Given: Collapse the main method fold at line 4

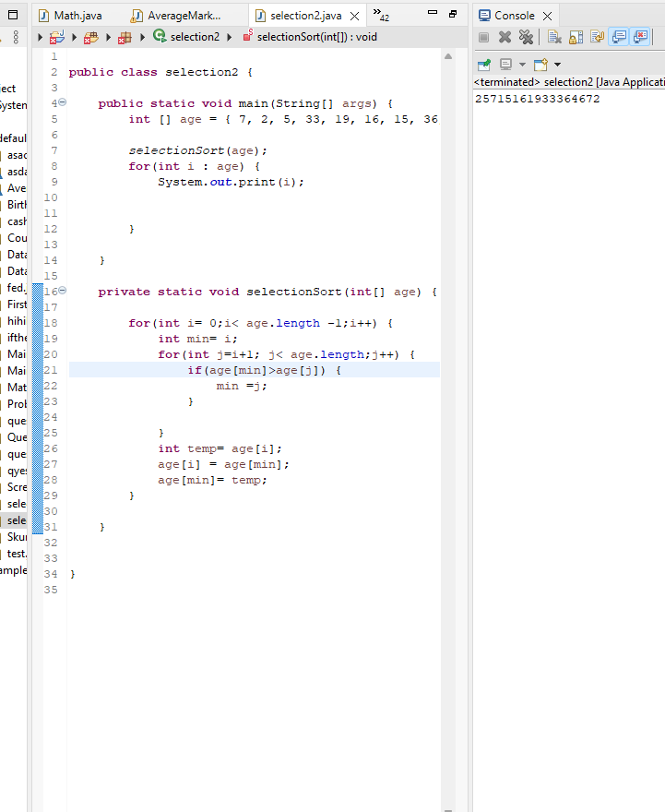Looking at the screenshot, I should click(x=62, y=102).
